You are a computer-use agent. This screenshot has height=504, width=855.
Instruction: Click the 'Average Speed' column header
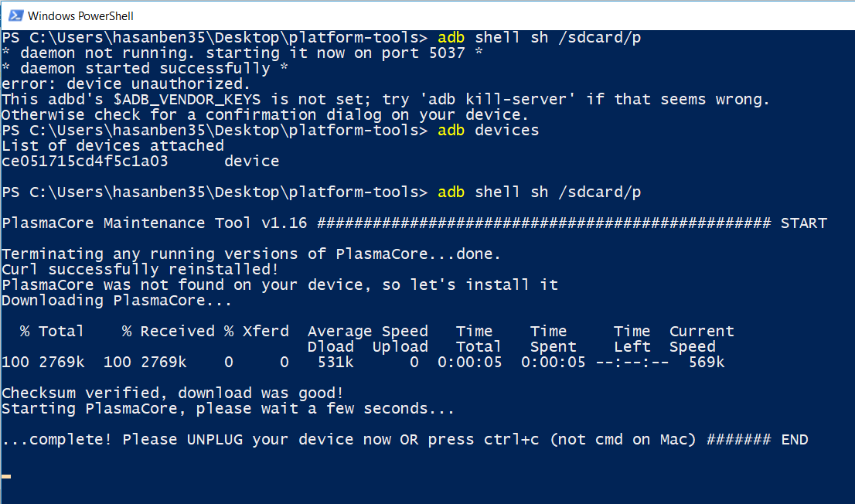click(367, 332)
